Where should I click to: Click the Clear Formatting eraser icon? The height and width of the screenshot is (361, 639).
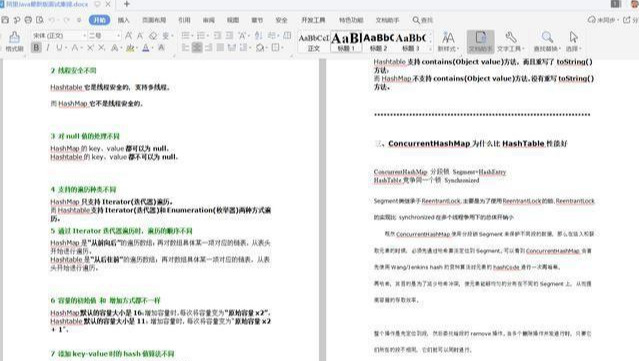pyautogui.click(x=153, y=36)
